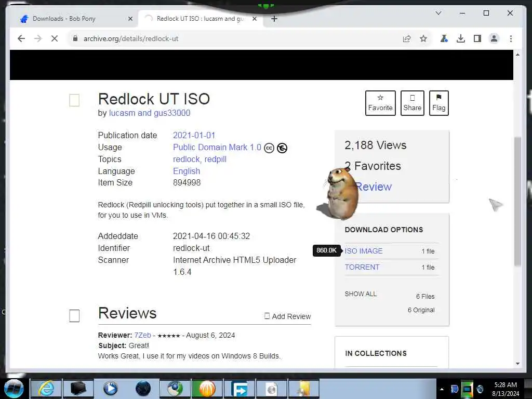This screenshot has height=399, width=532.
Task: Close the Redlock UT ISO tab
Action: pyautogui.click(x=255, y=19)
